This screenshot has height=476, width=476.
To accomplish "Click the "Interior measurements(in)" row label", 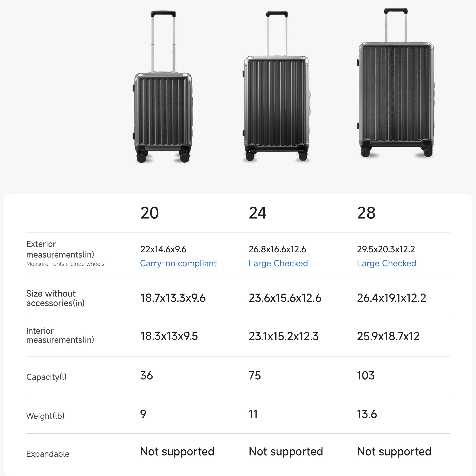I will (60, 335).
